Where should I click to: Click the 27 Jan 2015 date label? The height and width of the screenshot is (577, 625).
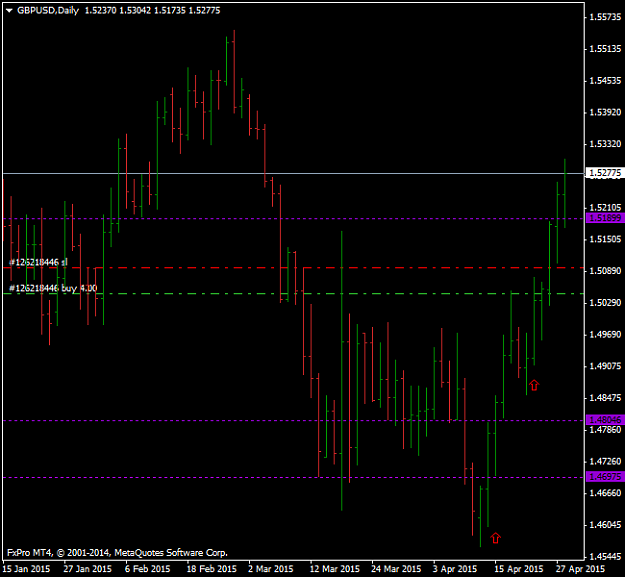coord(87,569)
